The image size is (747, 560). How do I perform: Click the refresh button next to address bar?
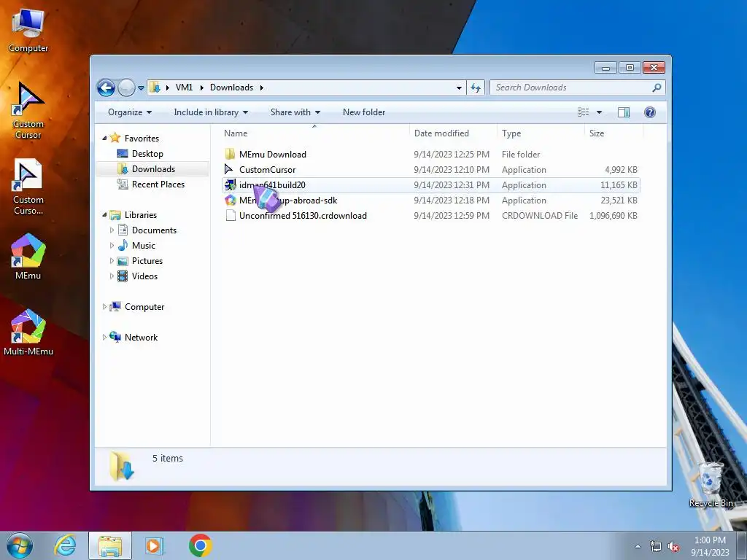click(x=476, y=87)
